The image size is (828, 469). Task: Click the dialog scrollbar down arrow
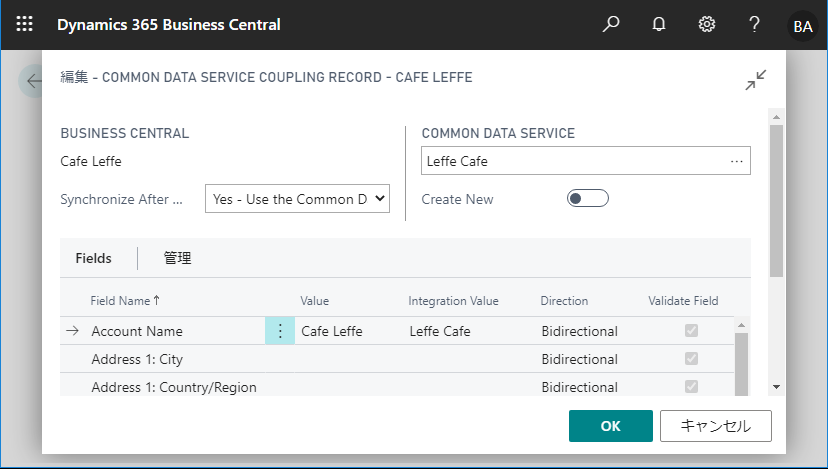click(x=776, y=387)
